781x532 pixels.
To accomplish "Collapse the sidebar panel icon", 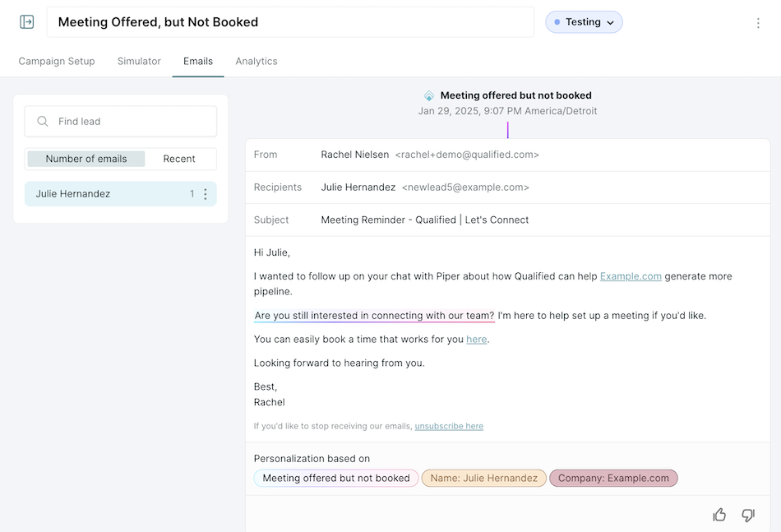I will click(27, 22).
